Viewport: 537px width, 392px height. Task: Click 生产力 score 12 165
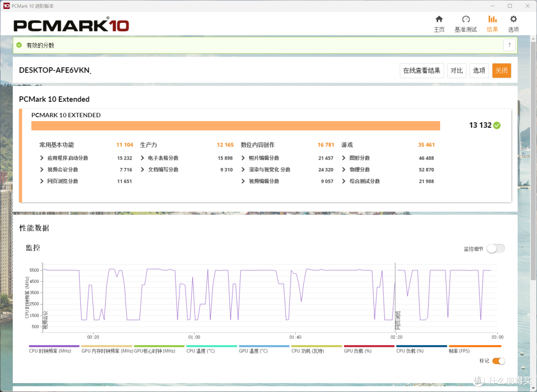[225, 145]
